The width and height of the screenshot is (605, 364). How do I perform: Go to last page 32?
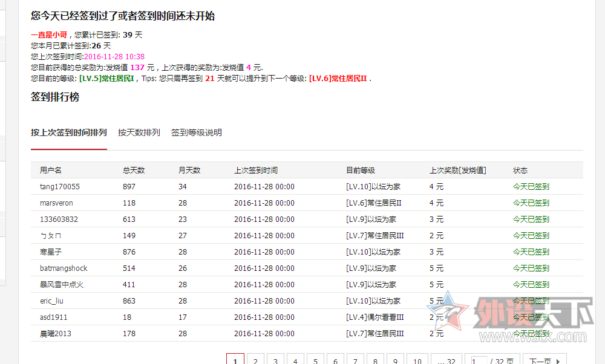(x=446, y=361)
